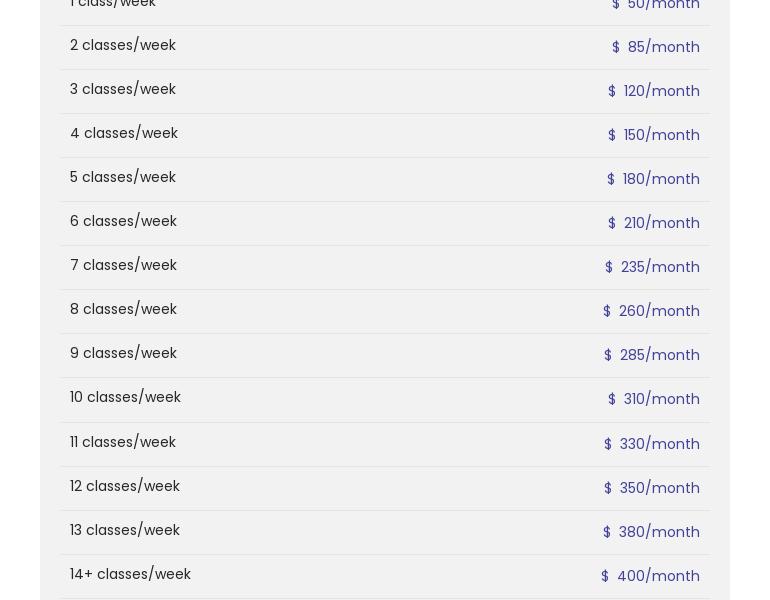Select the $120/month price
The height and width of the screenshot is (600, 770).
click(654, 91)
